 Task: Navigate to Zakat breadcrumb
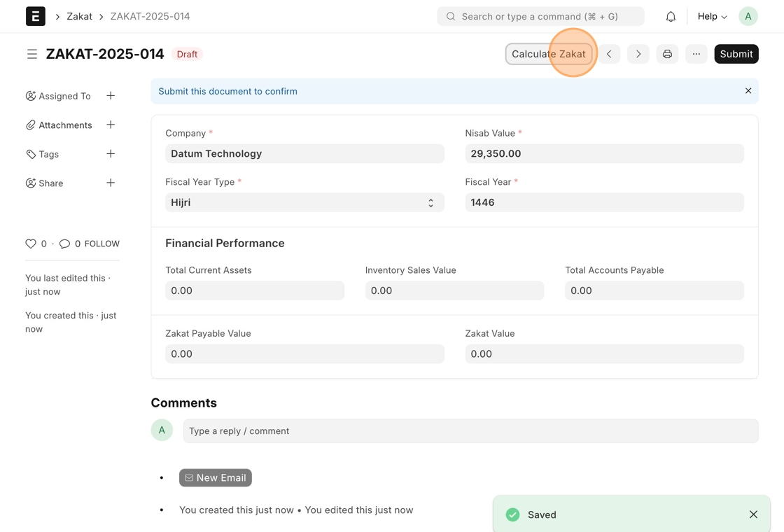tap(79, 16)
